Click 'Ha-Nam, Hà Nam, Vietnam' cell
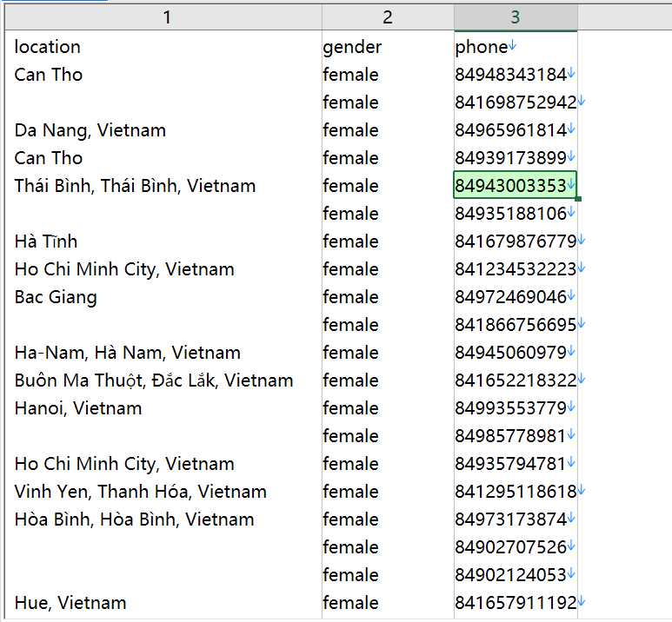Image resolution: width=672 pixels, height=622 pixels. [163, 353]
